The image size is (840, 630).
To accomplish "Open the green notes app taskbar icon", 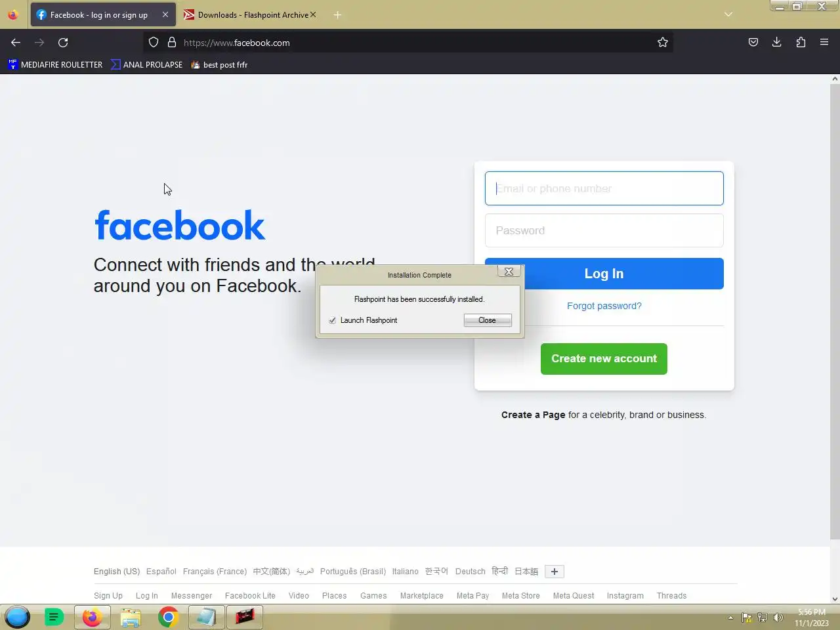I will coord(54,617).
